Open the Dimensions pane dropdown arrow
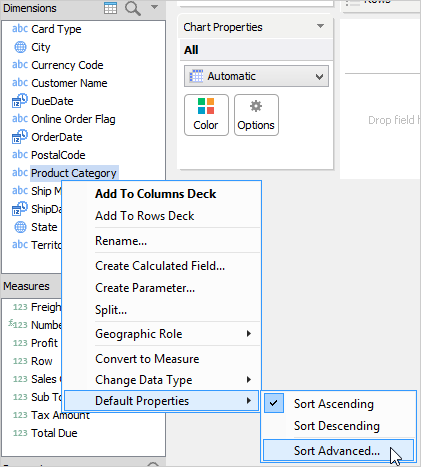 click(154, 7)
